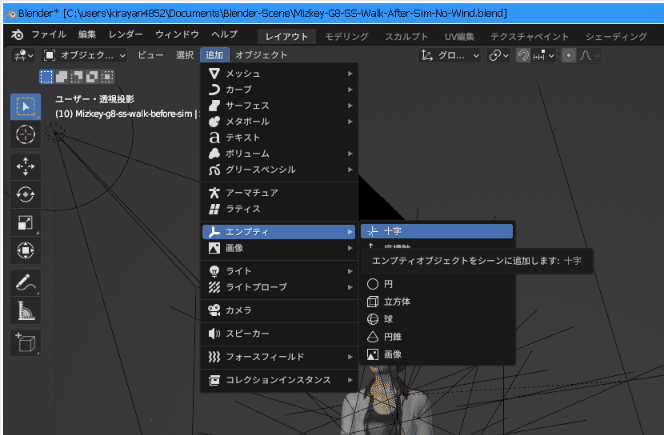The image size is (664, 435).
Task: Close the 追加 header menu
Action: [215, 55]
